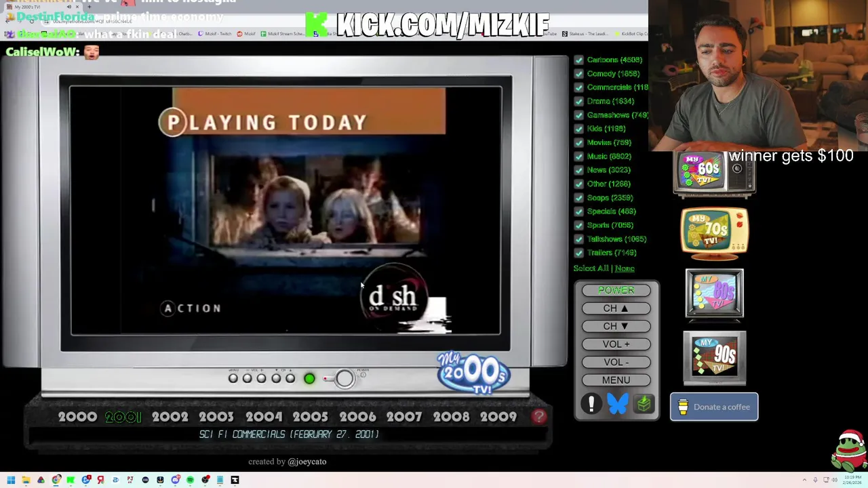Click the coffee cup icon in Donate

[683, 407]
